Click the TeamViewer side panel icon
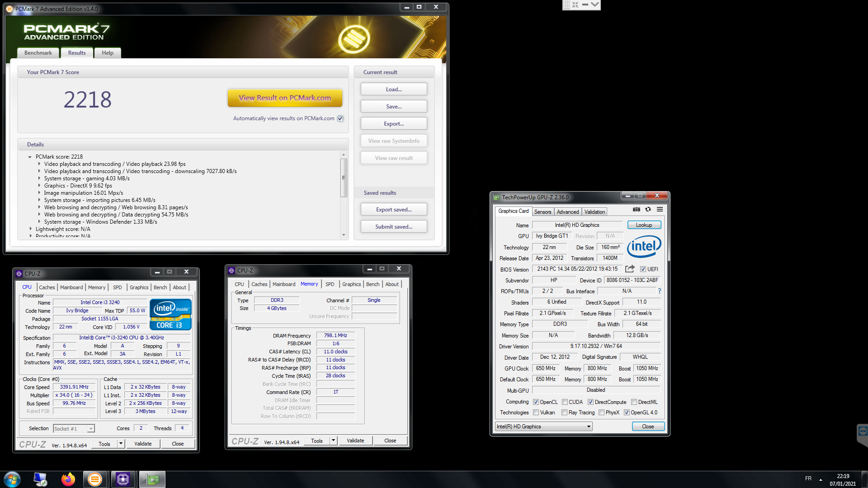Viewport: 868px width, 488px height. pos(863,432)
